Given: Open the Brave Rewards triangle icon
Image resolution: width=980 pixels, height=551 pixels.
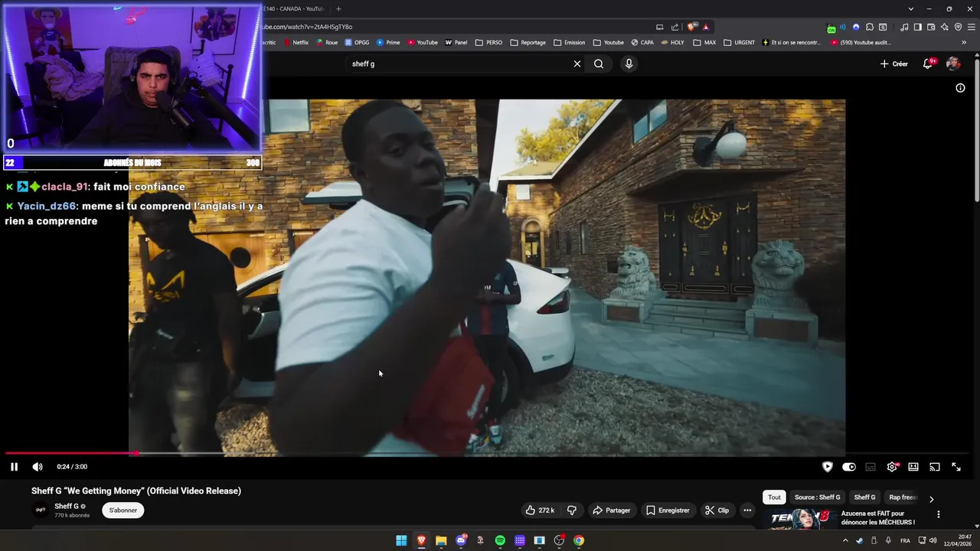Looking at the screenshot, I should 706,27.
